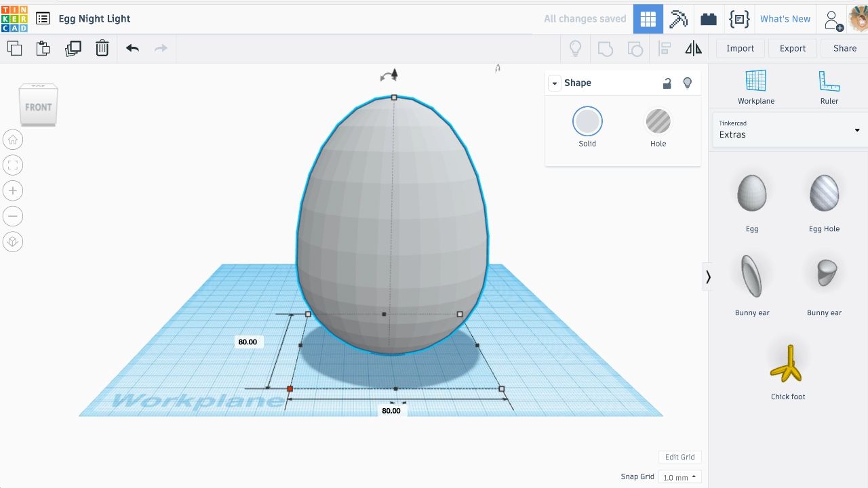This screenshot has height=488, width=868.
Task: Select the Workplane tool
Action: pos(756,87)
